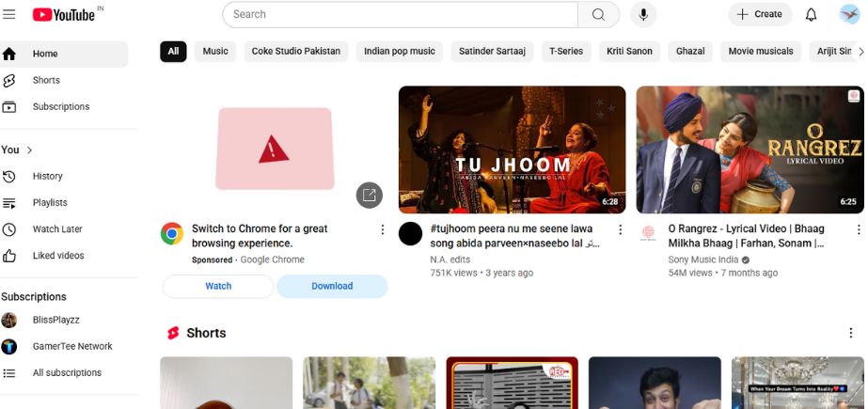Click the History clock icon
868x409 pixels.
pos(8,177)
